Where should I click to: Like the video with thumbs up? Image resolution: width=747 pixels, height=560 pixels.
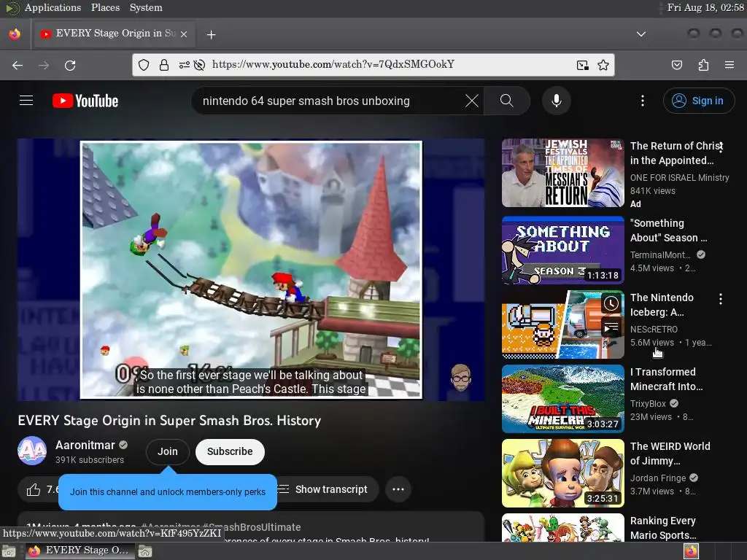[x=34, y=489]
